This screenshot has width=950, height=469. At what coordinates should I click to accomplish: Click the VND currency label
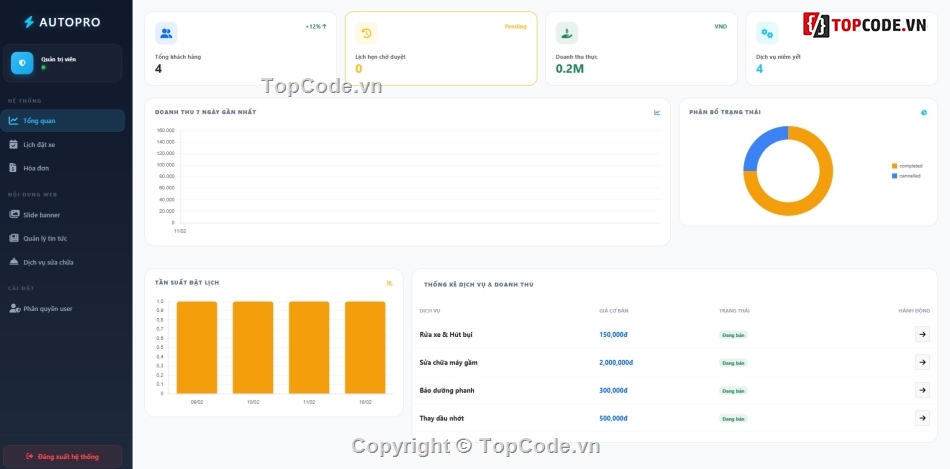tap(720, 27)
